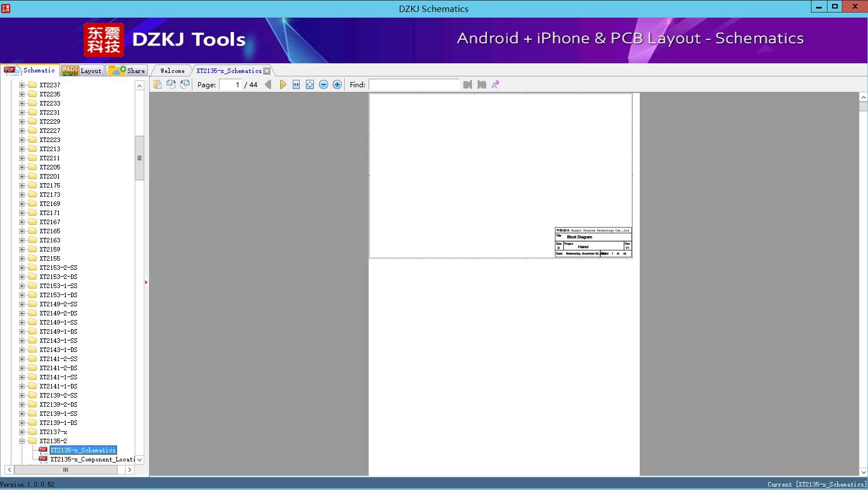Expand the XT2137-x folder
868x490 pixels.
tap(22, 432)
